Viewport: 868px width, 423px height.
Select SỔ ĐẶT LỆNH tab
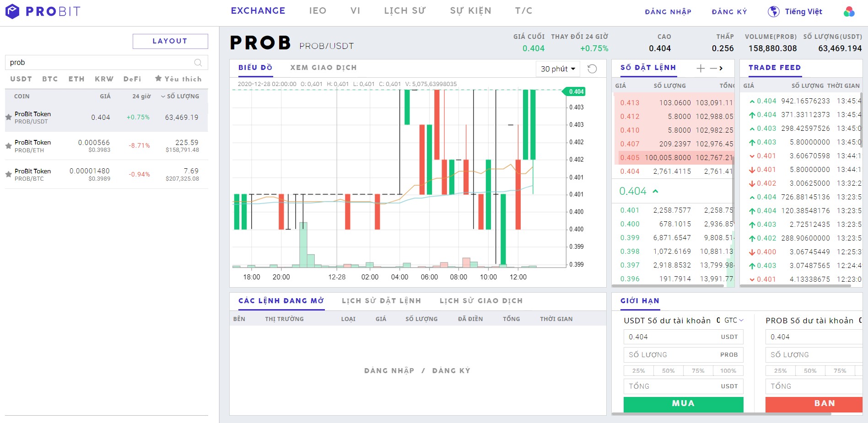click(x=648, y=68)
